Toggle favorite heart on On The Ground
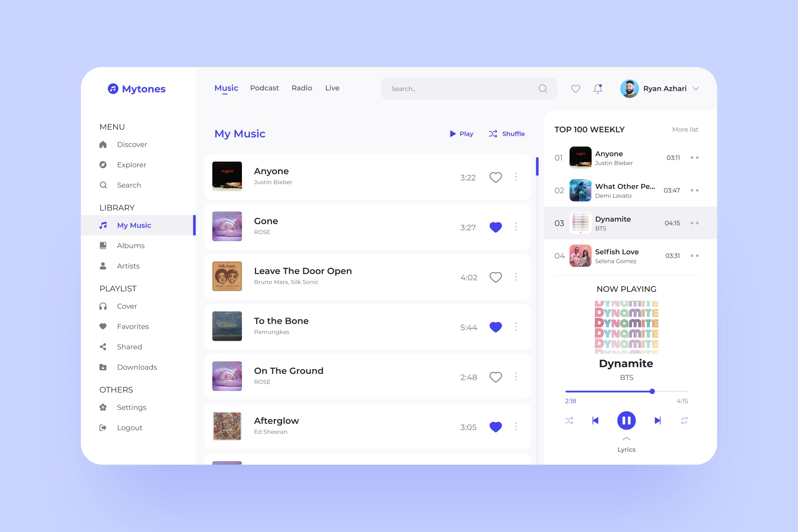Viewport: 798px width, 532px height. pos(495,377)
